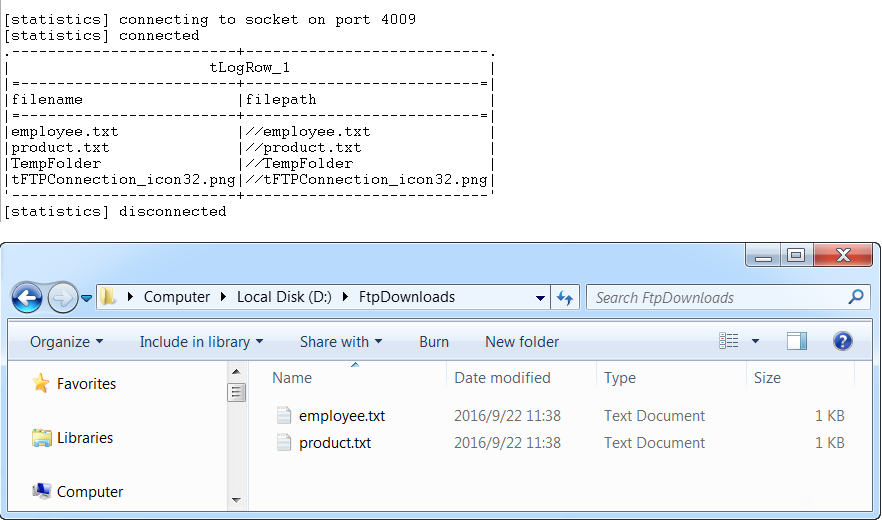Sort files by the Size column

(x=767, y=378)
